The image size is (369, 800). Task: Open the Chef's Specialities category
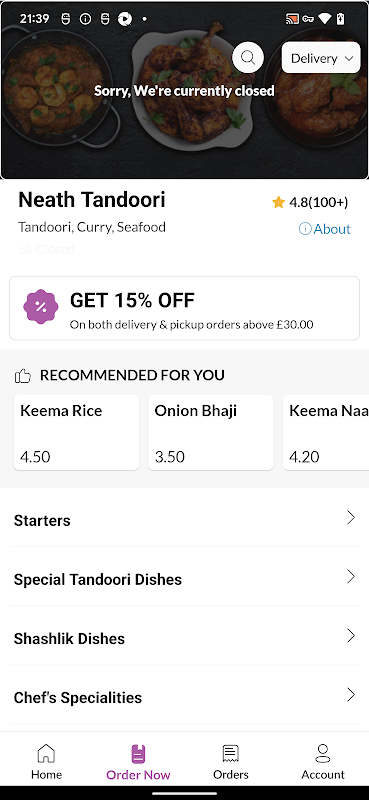pos(184,697)
